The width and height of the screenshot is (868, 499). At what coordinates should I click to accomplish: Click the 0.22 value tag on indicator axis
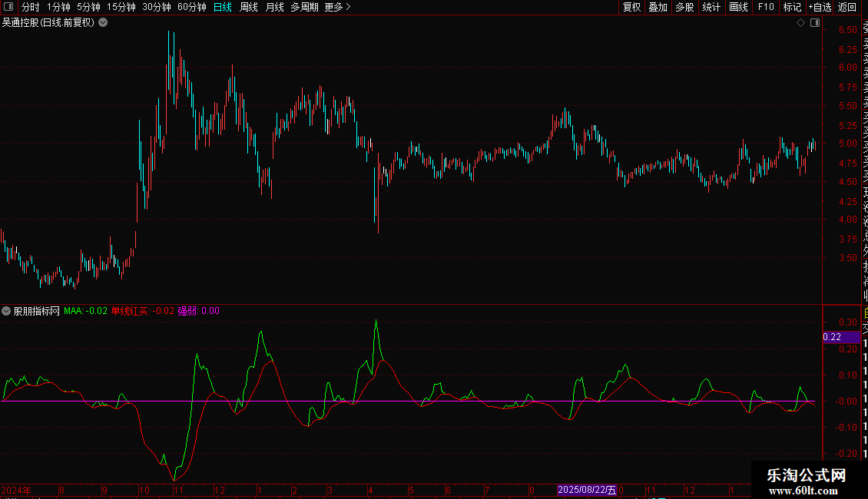tap(841, 337)
